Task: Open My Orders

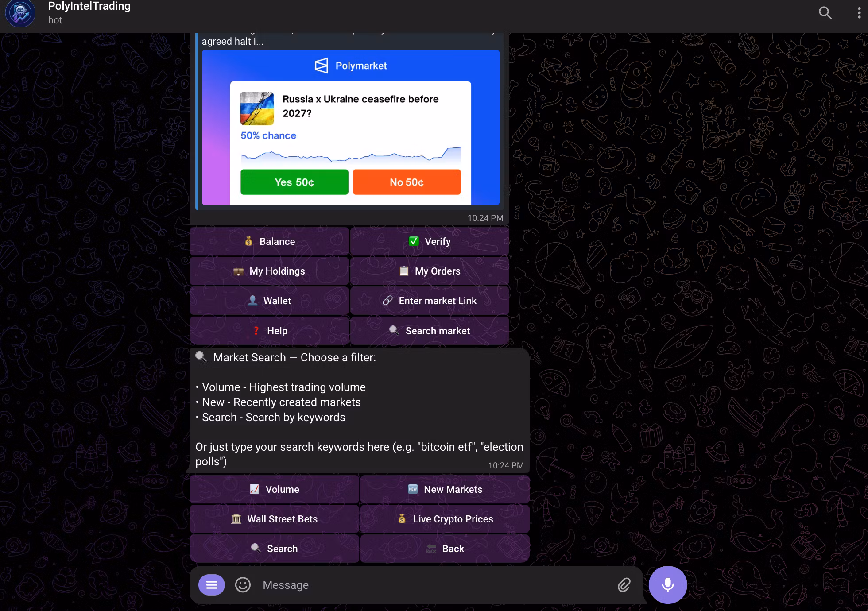Action: [430, 271]
